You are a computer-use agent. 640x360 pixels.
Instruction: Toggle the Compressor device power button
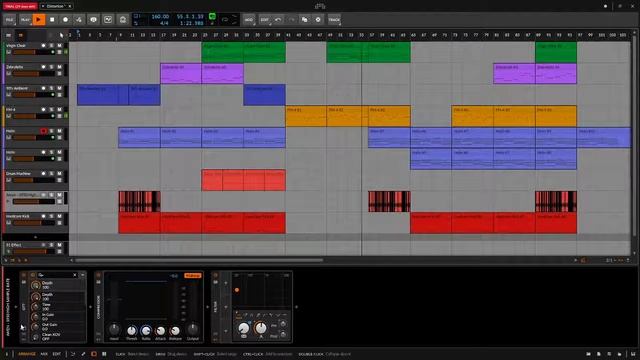[x=98, y=275]
